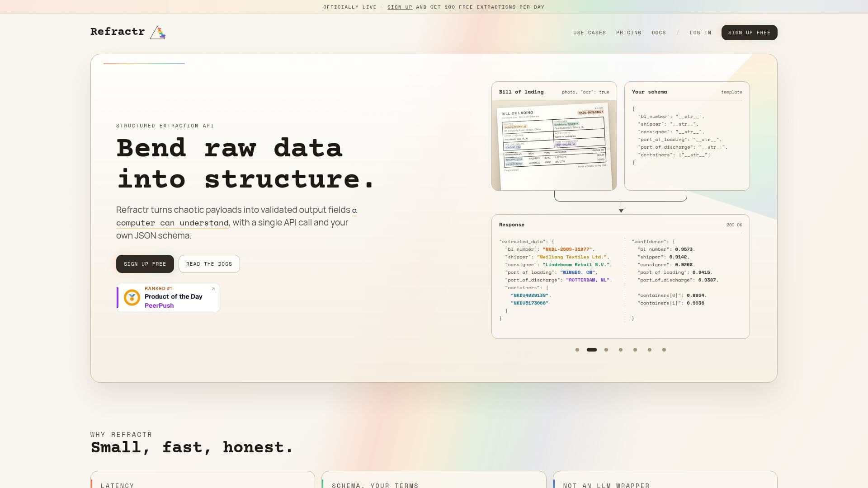Select the fifth carousel dot

(635, 350)
